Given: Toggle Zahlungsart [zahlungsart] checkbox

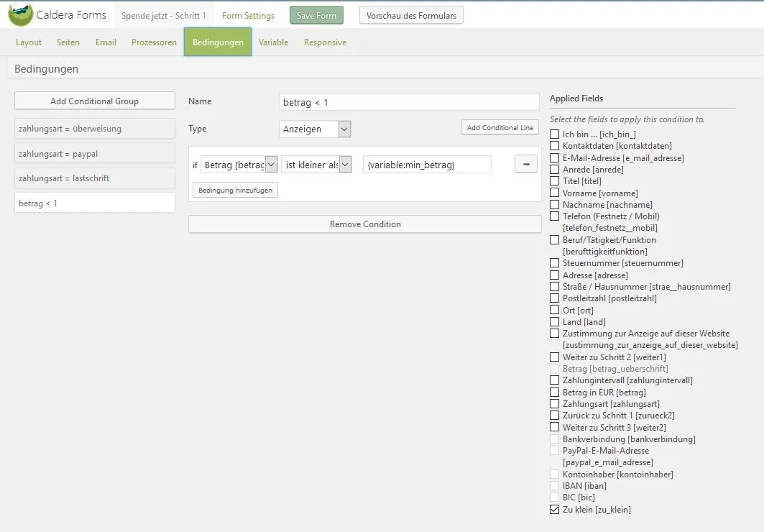Looking at the screenshot, I should pos(554,404).
